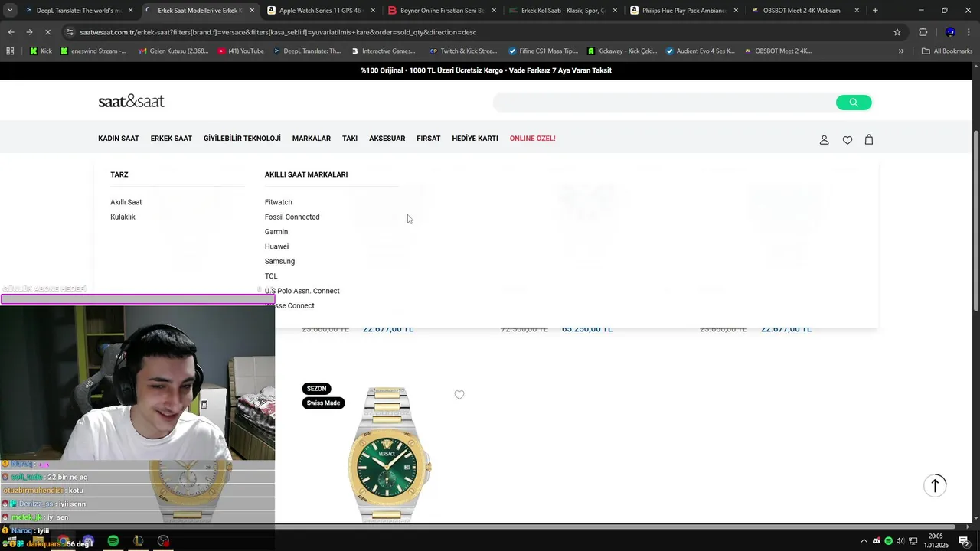980x551 pixels.
Task: Open a new browser tab
Action: click(x=875, y=11)
